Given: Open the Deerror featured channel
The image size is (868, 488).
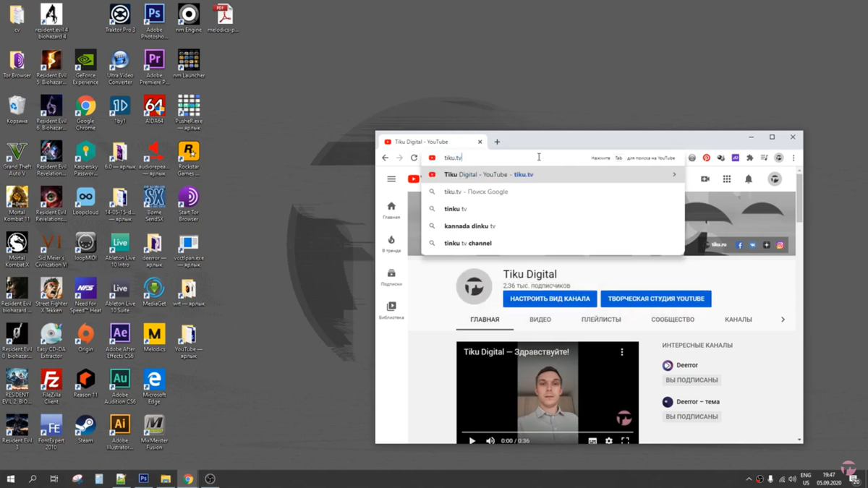Looking at the screenshot, I should pyautogui.click(x=681, y=366).
